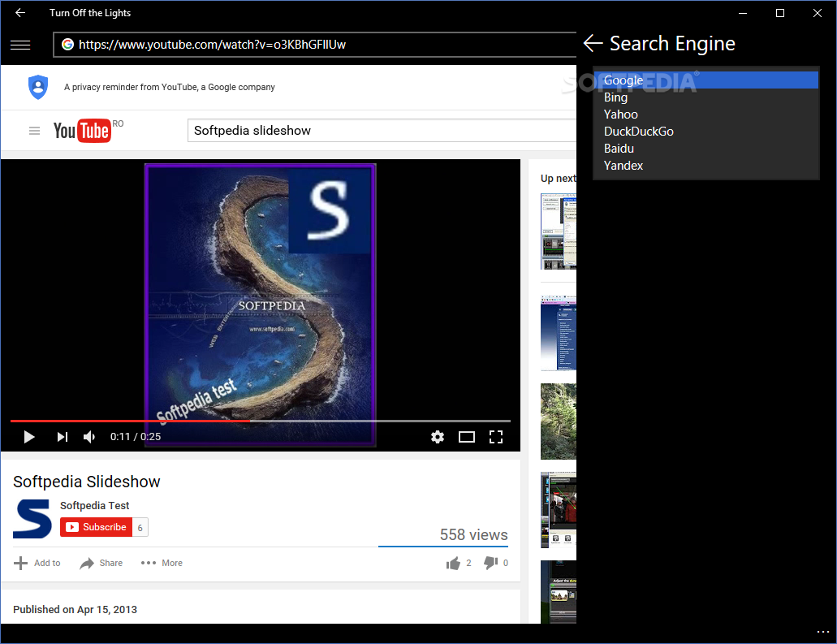837x644 pixels.
Task: Open the More actions menu
Action: click(162, 563)
